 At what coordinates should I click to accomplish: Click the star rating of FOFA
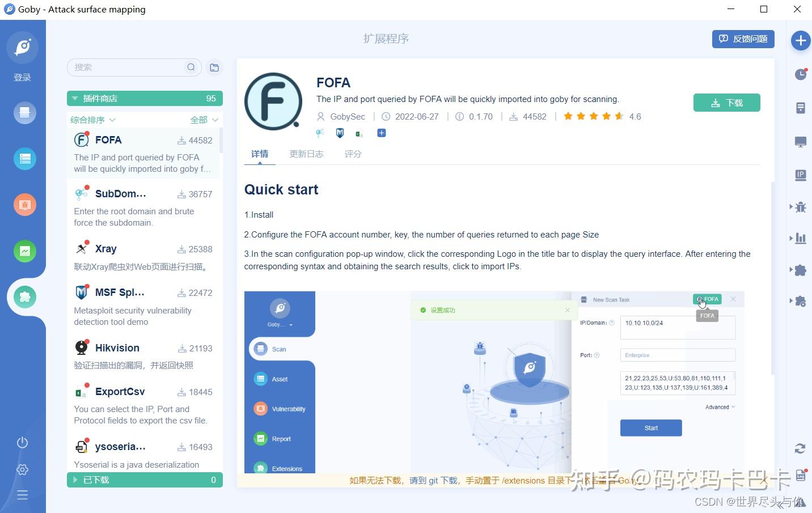(593, 116)
